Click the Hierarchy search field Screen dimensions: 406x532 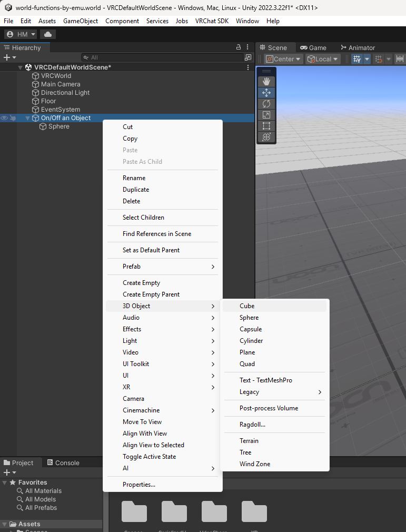click(163, 57)
